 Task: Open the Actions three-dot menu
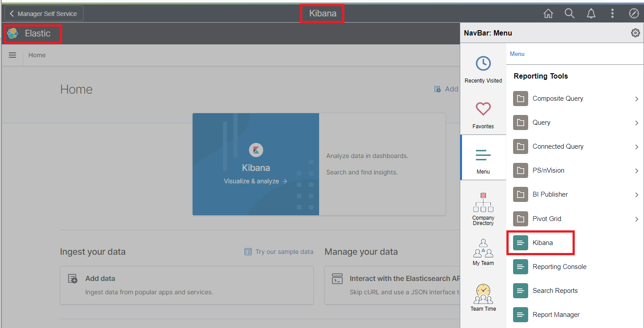pos(612,14)
